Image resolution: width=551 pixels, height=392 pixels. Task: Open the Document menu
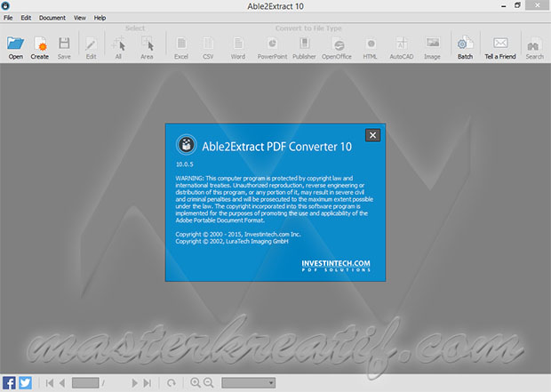[x=52, y=18]
